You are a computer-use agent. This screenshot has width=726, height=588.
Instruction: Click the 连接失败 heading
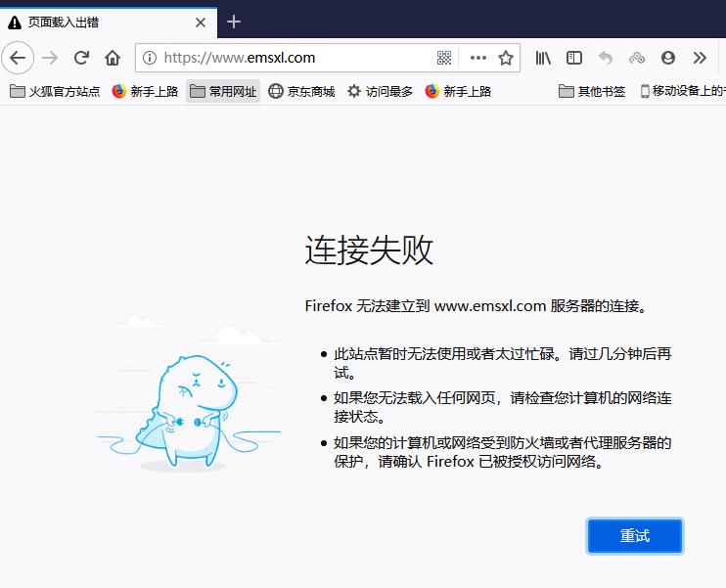click(x=369, y=250)
